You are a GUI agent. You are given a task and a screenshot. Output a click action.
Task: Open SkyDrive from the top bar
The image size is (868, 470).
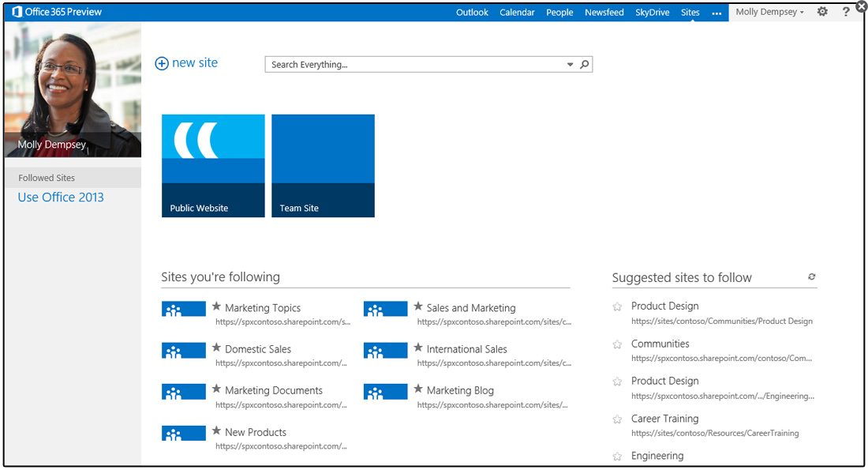pyautogui.click(x=652, y=12)
